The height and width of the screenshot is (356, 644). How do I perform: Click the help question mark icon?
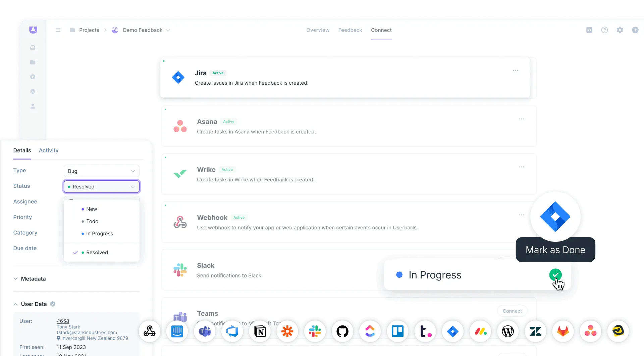pyautogui.click(x=604, y=30)
